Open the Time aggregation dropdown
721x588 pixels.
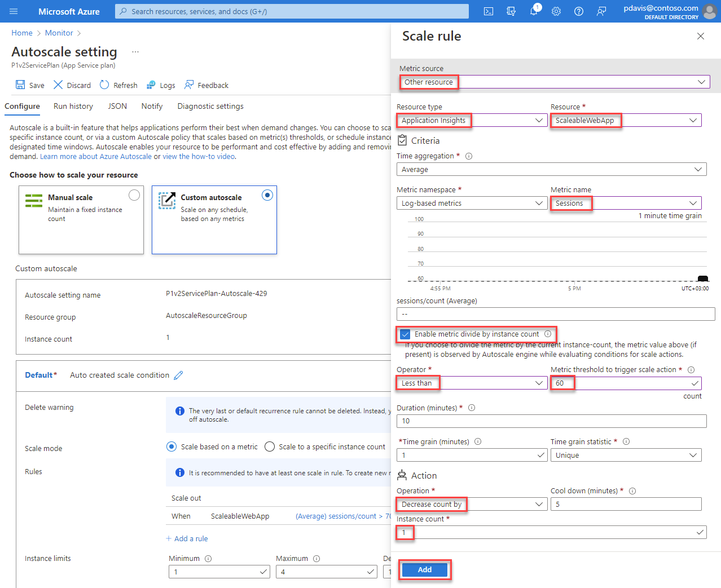[552, 169]
